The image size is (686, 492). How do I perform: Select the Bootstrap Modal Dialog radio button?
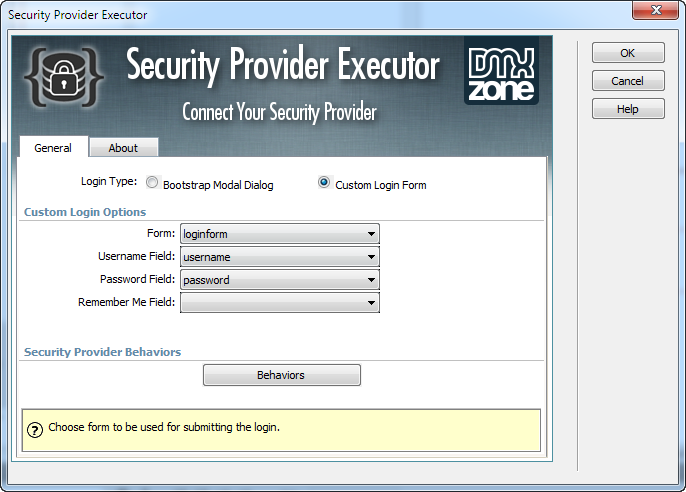152,182
